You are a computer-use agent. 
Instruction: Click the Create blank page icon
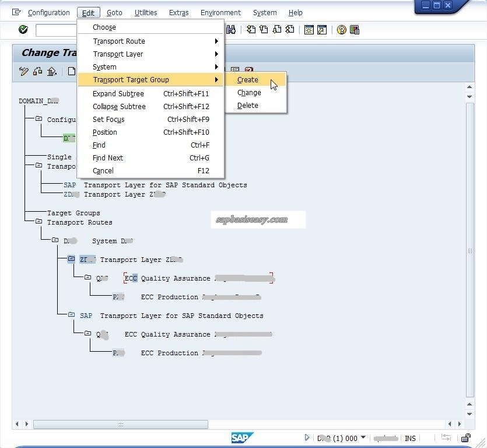(x=72, y=71)
